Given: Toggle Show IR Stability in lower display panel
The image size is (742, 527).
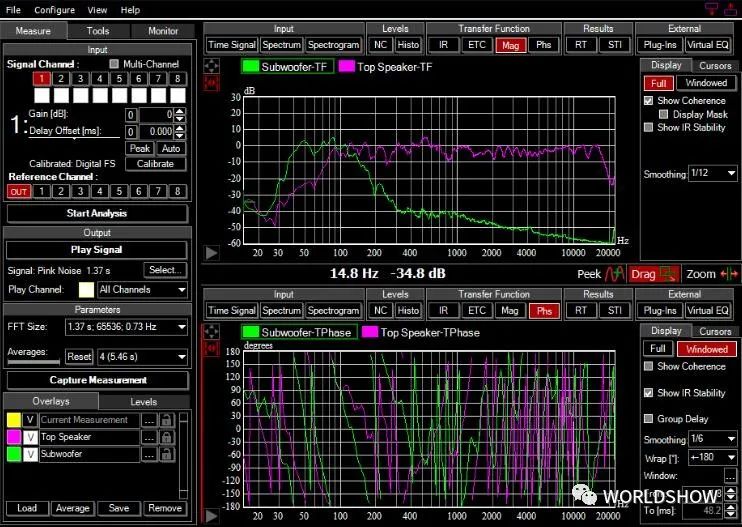Looking at the screenshot, I should coord(649,393).
